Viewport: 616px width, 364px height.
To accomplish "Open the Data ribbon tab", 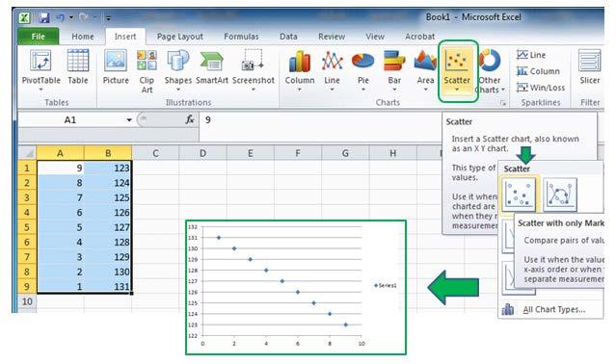I will point(288,37).
